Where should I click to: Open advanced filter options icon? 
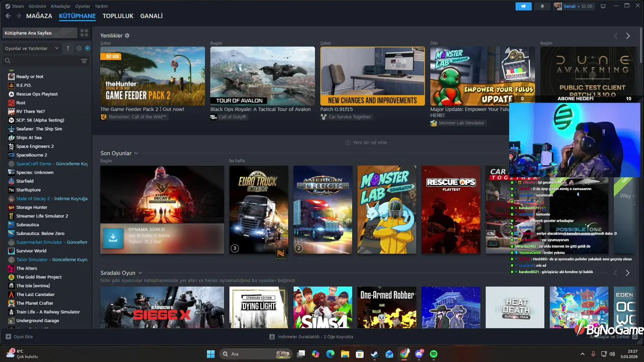(84, 61)
